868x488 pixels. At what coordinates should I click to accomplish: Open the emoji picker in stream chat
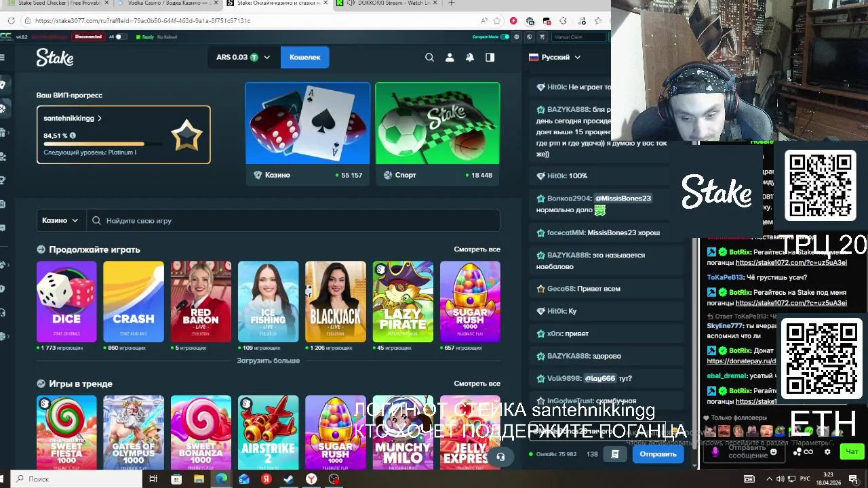click(x=774, y=451)
